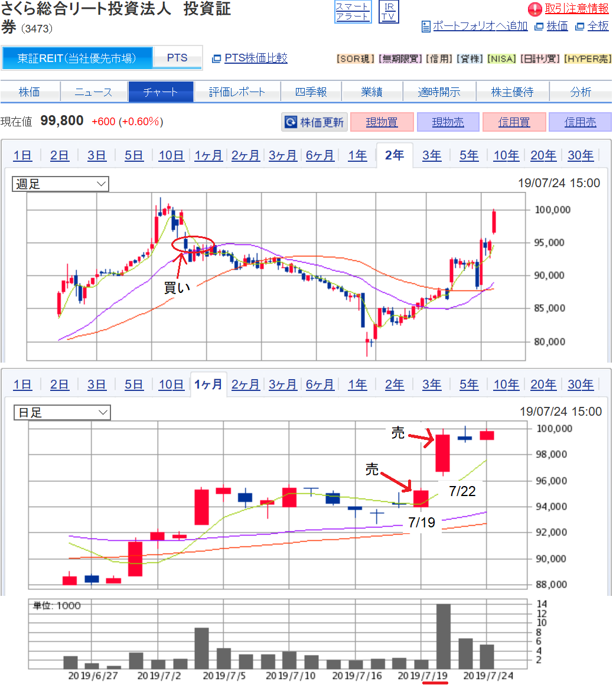Select 6ヶ月 period in upper chart
The image size is (616, 688).
point(320,155)
